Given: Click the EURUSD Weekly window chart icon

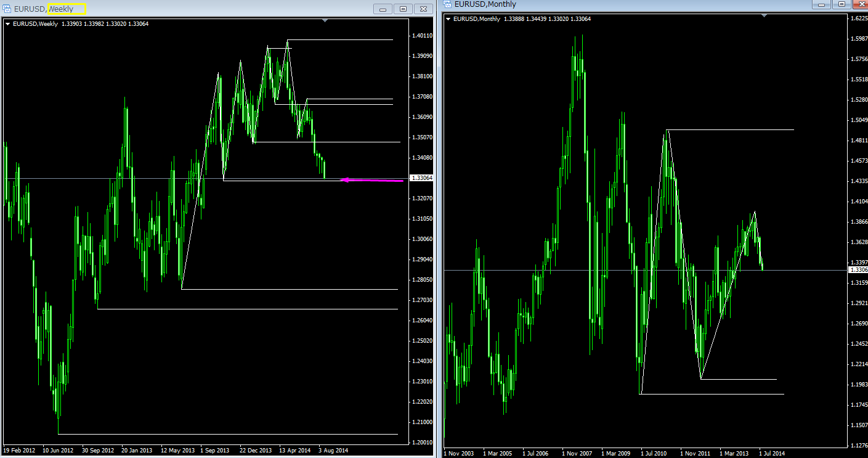Looking at the screenshot, I should click(x=8, y=9).
